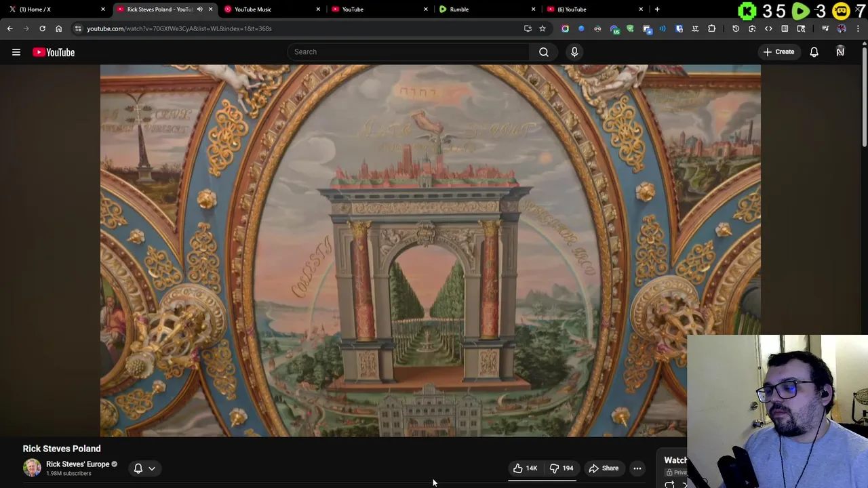Open the side panel reading icon
This screenshot has width=868, height=488.
coord(785,28)
